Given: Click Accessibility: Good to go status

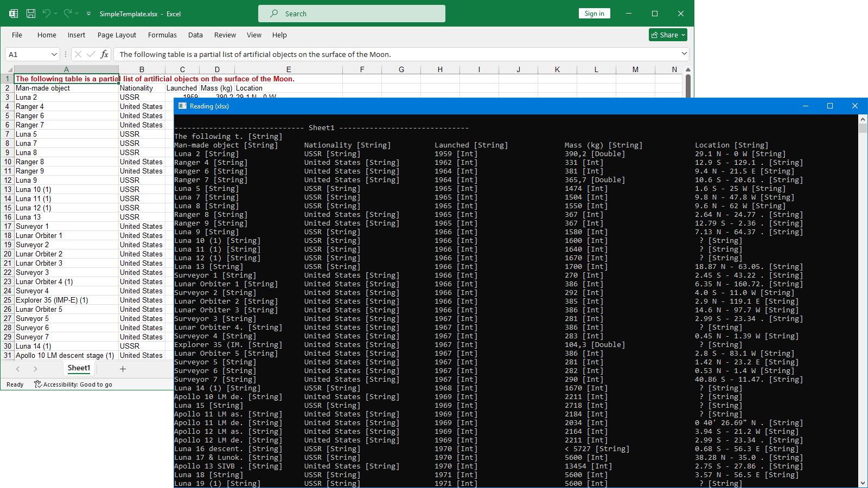Looking at the screenshot, I should (x=73, y=384).
